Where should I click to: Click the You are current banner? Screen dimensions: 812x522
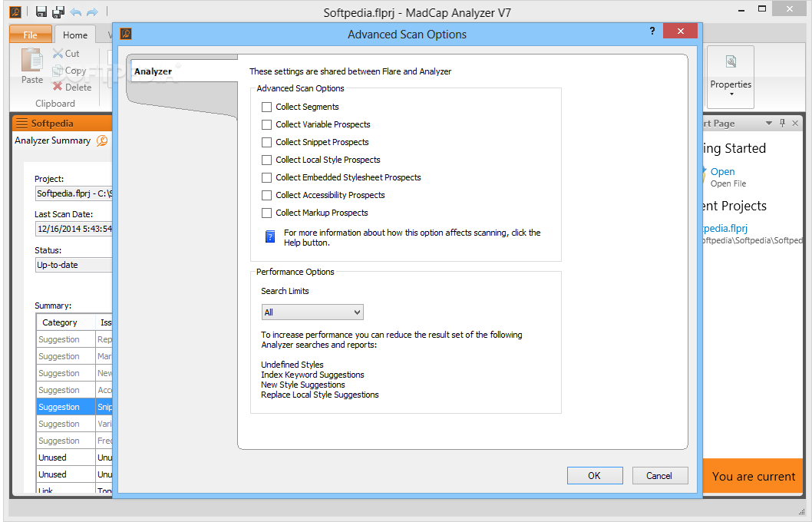click(x=753, y=476)
